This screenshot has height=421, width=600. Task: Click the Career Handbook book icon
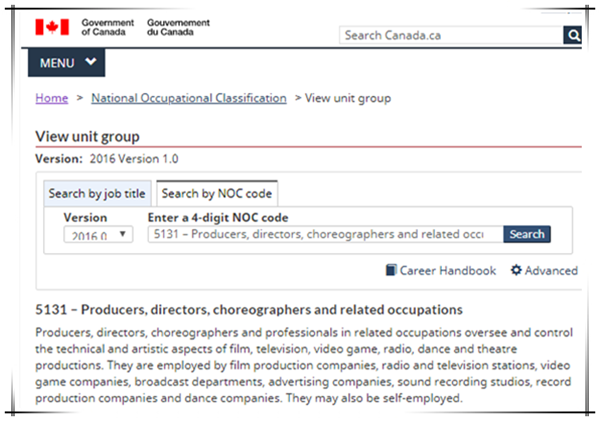pos(391,270)
